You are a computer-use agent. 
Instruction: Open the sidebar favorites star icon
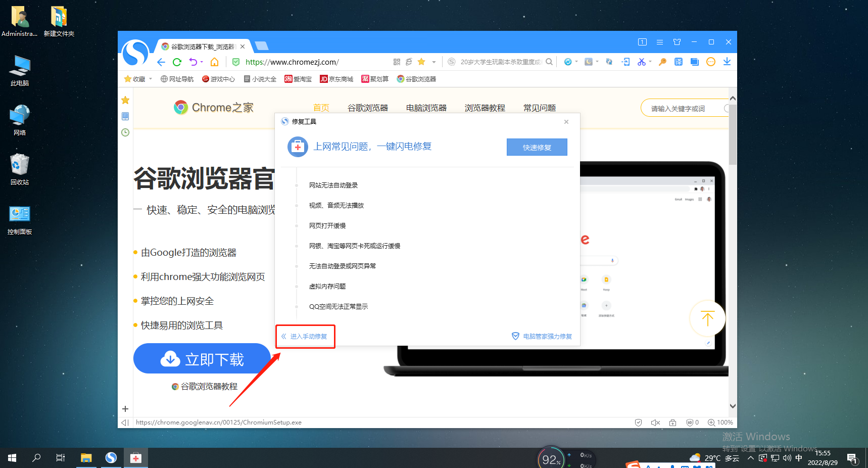(125, 100)
